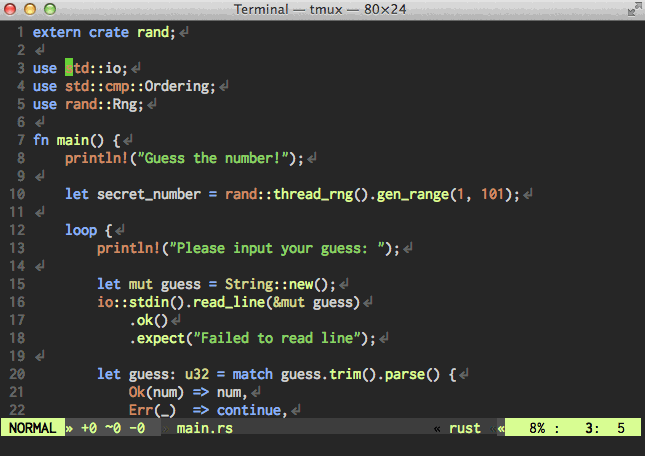This screenshot has height=456, width=645.
Task: Click line number 13 in the gutter
Action: [17, 248]
